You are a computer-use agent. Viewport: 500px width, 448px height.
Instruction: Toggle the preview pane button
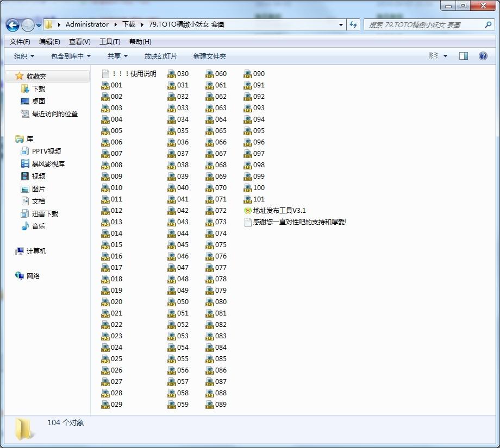463,56
